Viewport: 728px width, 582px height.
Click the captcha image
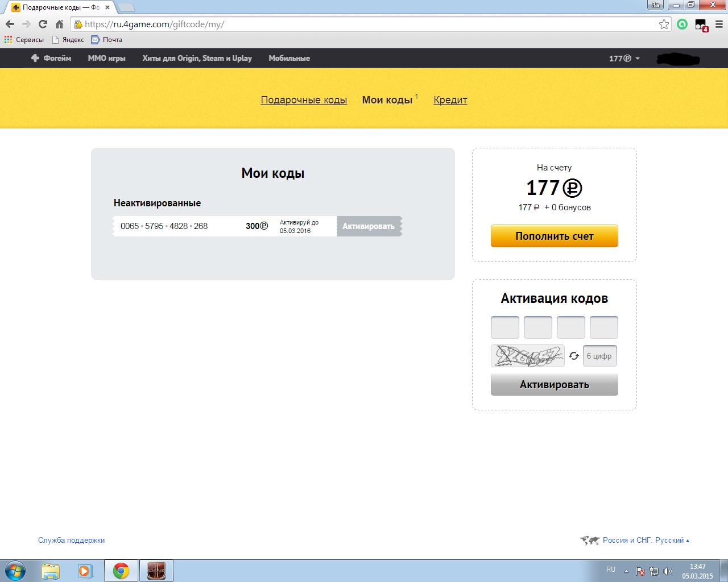pos(528,356)
